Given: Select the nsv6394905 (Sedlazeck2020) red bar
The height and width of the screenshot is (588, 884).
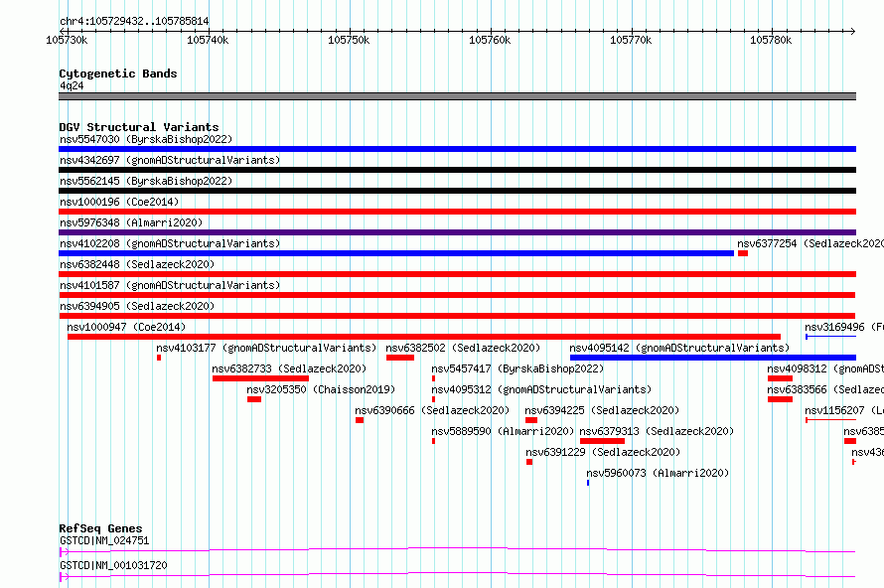Looking at the screenshot, I should coord(457,316).
